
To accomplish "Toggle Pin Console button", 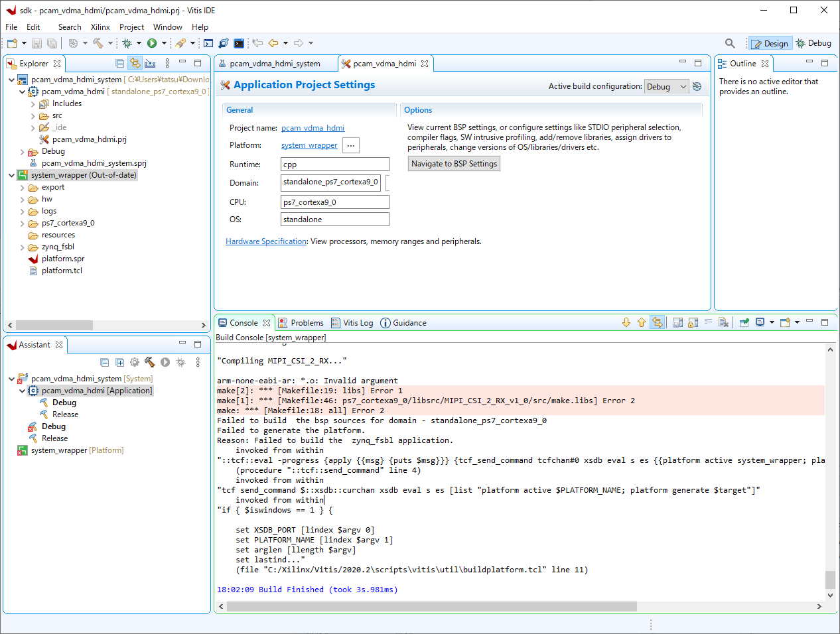I will (x=744, y=323).
